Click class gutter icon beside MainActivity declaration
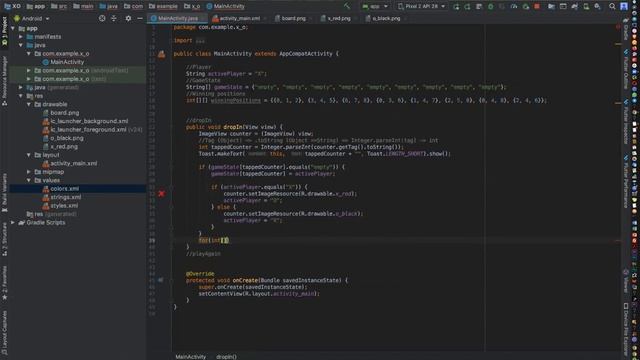The image size is (640, 360). click(162, 54)
